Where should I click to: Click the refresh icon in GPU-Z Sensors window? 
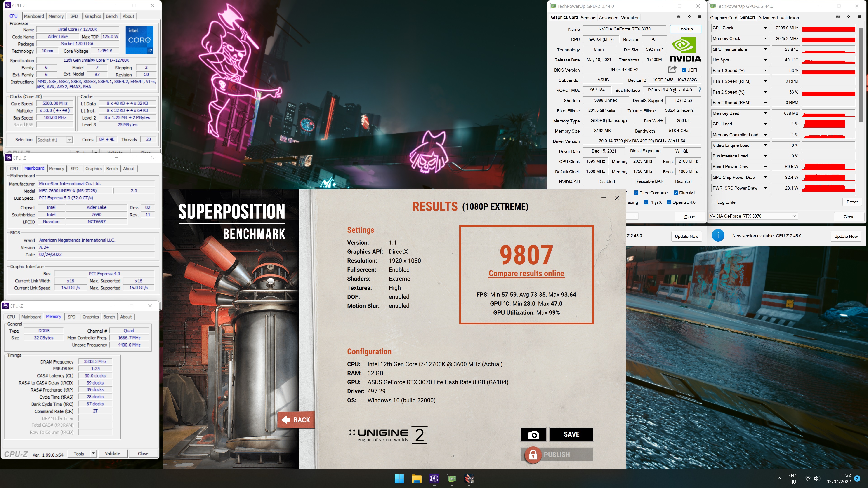coord(849,16)
